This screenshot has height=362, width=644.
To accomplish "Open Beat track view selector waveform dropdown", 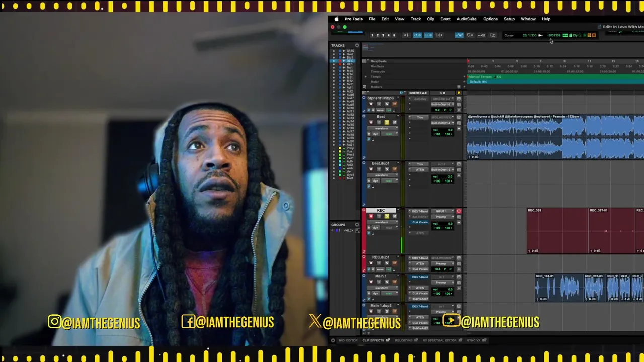I will click(x=383, y=128).
